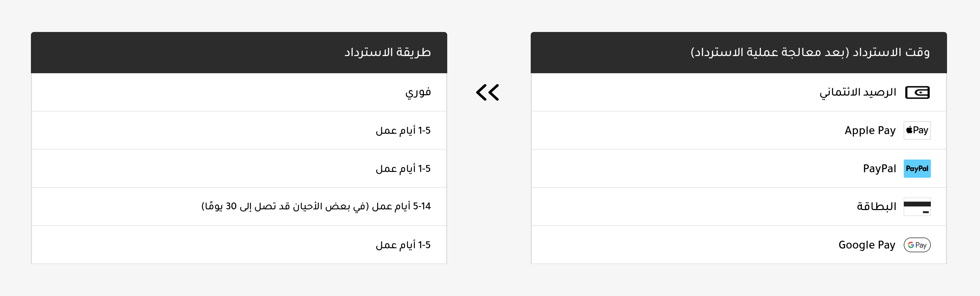This screenshot has height=296, width=980.
Task: Click the double chevron arrow between tables
Action: point(487,92)
